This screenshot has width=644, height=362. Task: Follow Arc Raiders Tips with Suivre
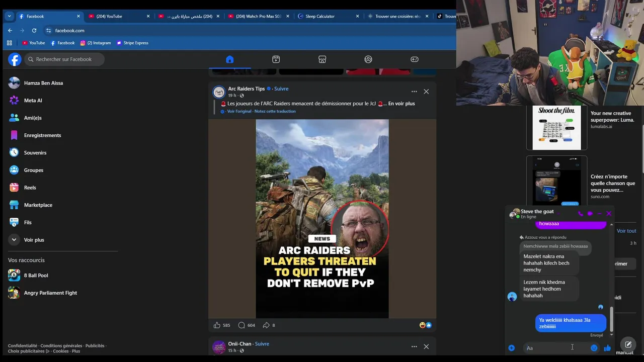click(281, 89)
